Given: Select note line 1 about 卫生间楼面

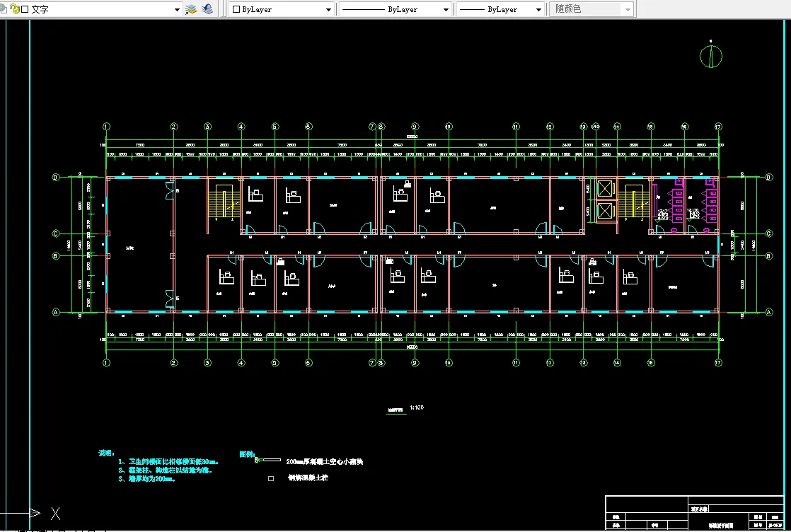Looking at the screenshot, I should (x=168, y=461).
